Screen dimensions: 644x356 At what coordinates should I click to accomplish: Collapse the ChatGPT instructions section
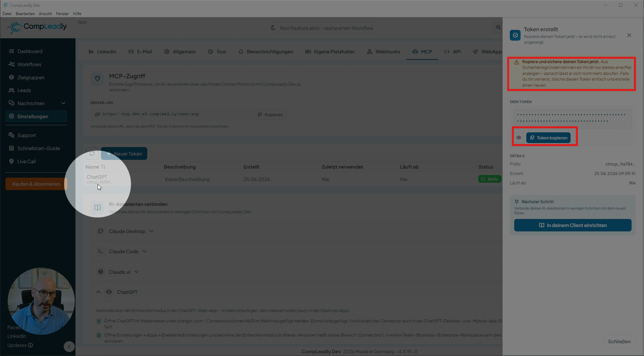point(98,292)
